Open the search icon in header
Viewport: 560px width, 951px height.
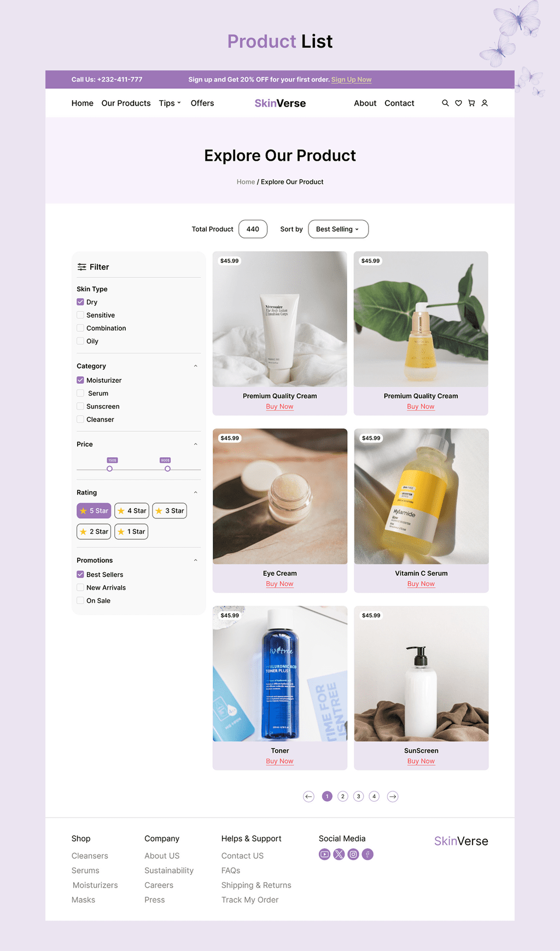point(445,103)
